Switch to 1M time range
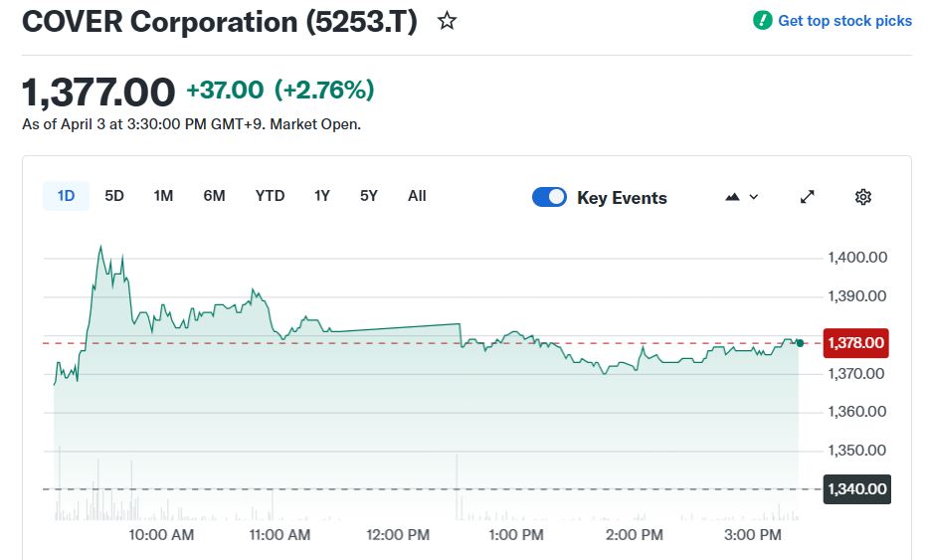This screenshot has height=560, width=928. 163,196
